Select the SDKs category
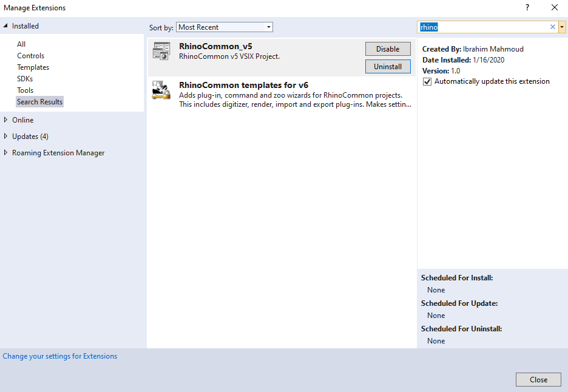Screen dimensions: 568x392 pyautogui.click(x=25, y=79)
